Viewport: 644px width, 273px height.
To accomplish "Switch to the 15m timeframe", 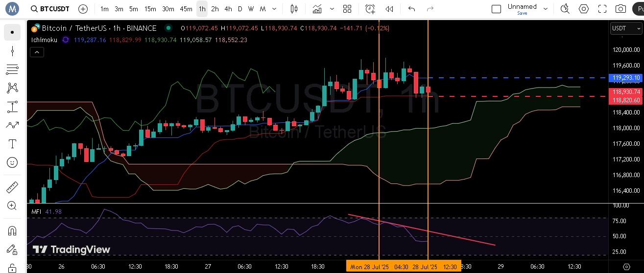I will 150,9.
